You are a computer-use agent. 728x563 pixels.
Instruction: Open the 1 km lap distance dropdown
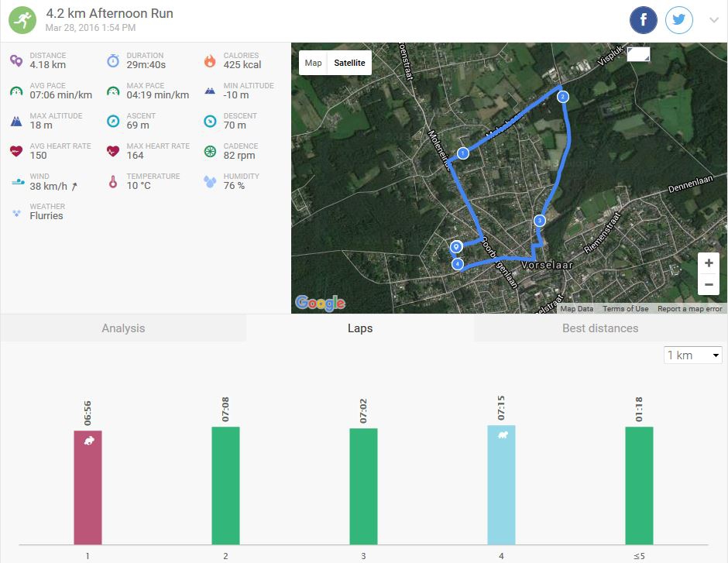click(692, 355)
